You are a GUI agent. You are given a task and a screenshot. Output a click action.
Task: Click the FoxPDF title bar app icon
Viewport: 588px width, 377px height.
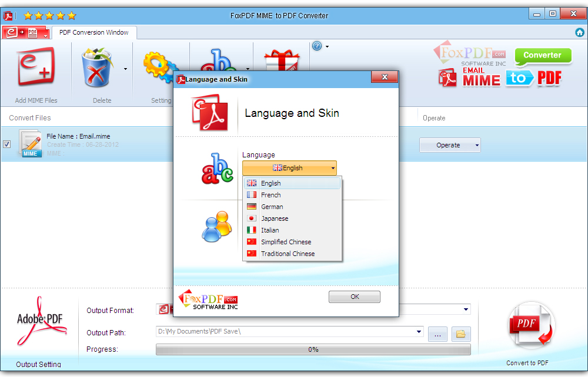(8, 16)
